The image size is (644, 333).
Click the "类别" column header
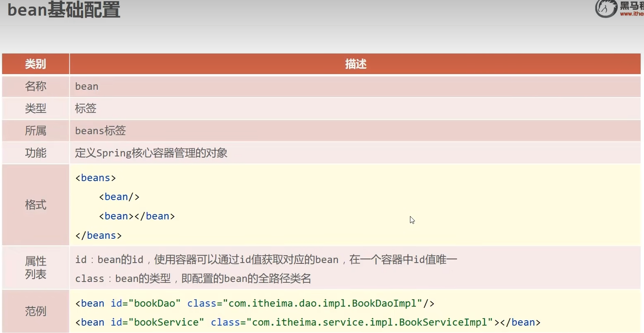[x=35, y=64]
